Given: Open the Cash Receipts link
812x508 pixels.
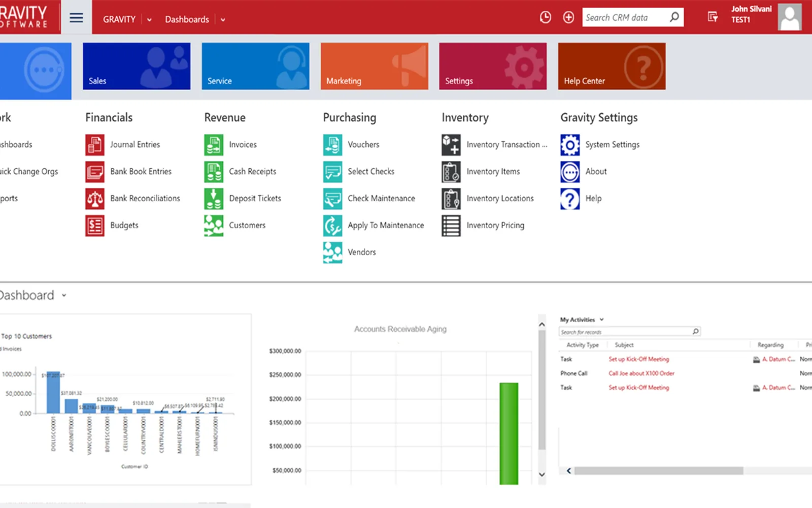Looking at the screenshot, I should (x=253, y=172).
